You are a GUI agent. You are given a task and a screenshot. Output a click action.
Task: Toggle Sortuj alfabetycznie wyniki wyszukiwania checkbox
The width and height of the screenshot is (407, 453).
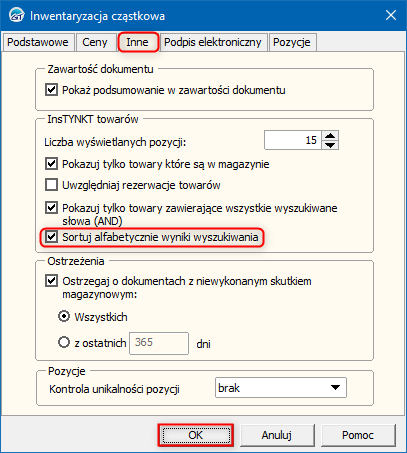tap(51, 237)
